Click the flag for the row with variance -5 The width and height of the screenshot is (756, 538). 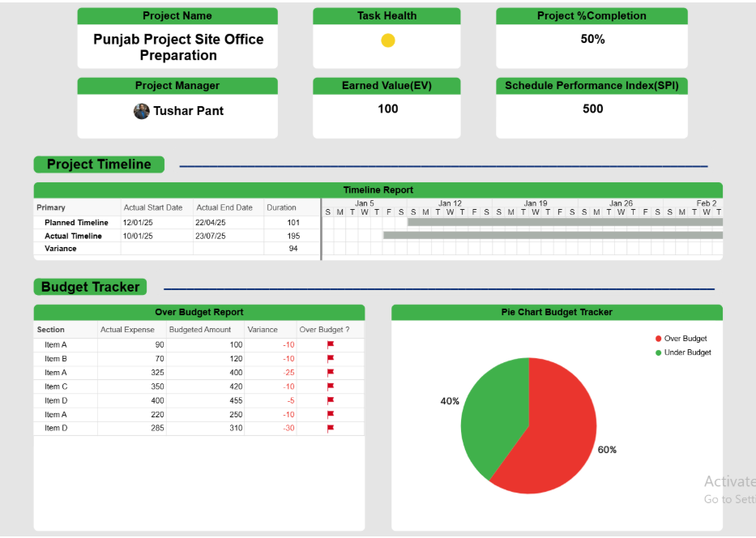pos(330,400)
